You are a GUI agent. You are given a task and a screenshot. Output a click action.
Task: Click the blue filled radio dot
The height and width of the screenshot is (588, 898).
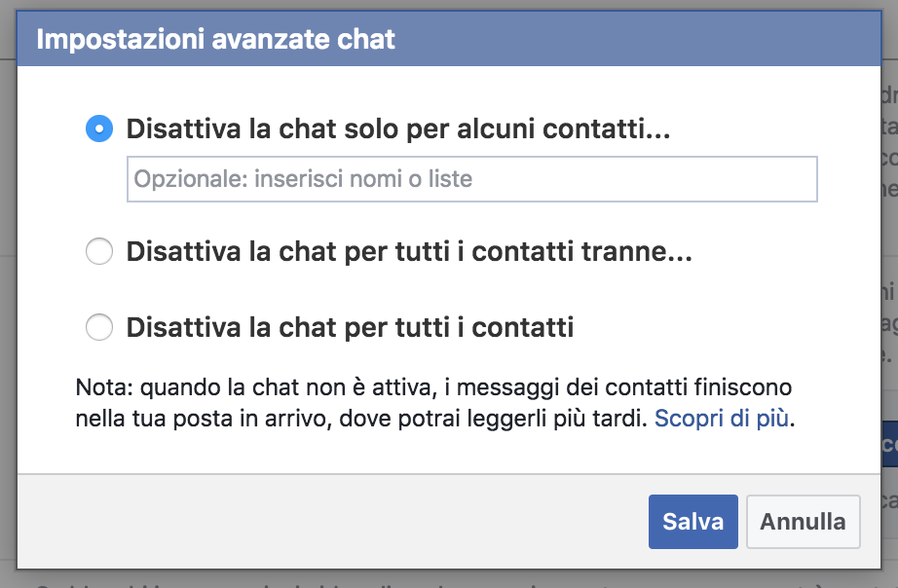(99, 129)
